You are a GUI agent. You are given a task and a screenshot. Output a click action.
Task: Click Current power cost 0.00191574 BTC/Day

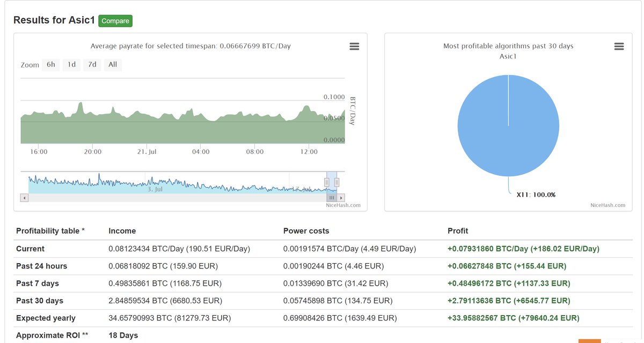[x=349, y=249]
